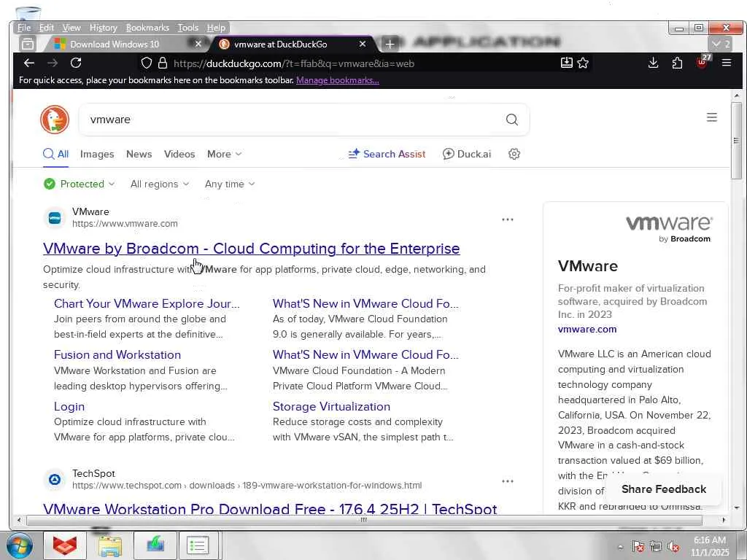Open the downloads panel arrow icon
The height and width of the screenshot is (560, 747).
(653, 63)
